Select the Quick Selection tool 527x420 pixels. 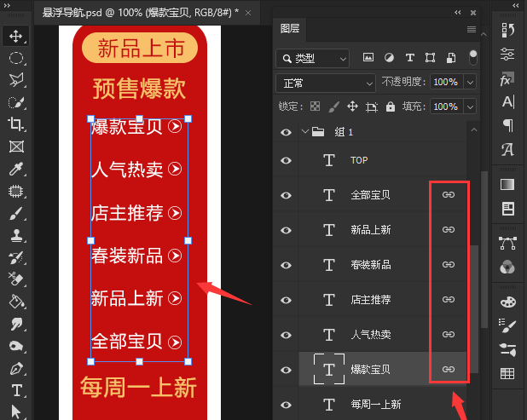coord(15,102)
